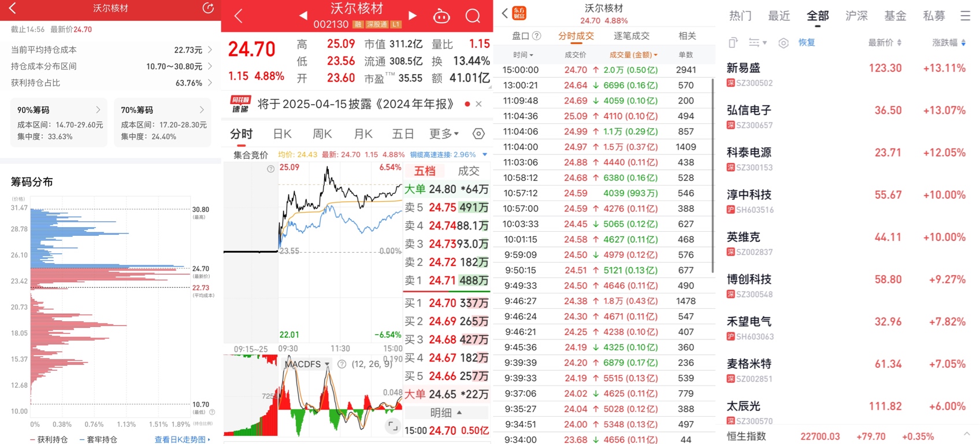This screenshot has height=444, width=980.
Task: Click the 深 market badge under 新易盛
Action: click(x=730, y=83)
